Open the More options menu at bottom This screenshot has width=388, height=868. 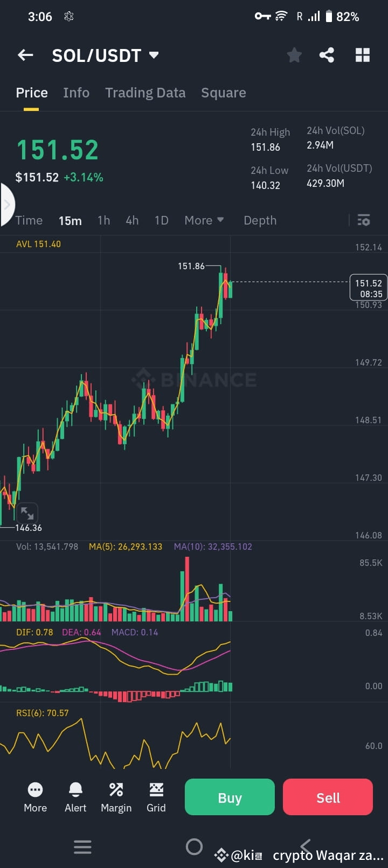click(x=35, y=797)
